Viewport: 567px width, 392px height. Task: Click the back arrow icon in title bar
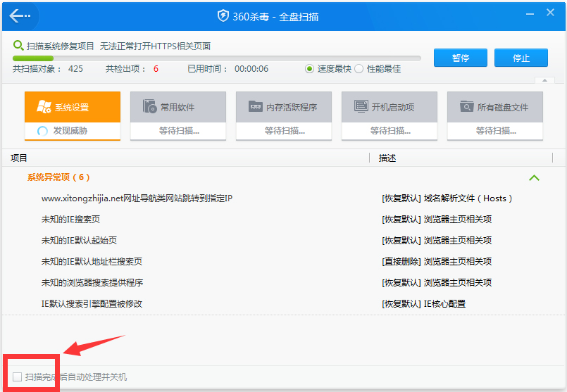pyautogui.click(x=20, y=16)
